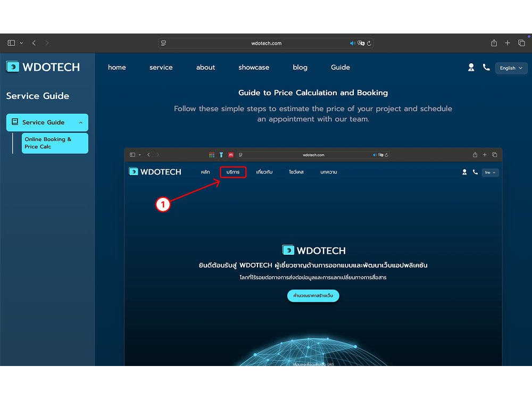
Task: Click the main wdotech.com address field
Action: point(266,43)
